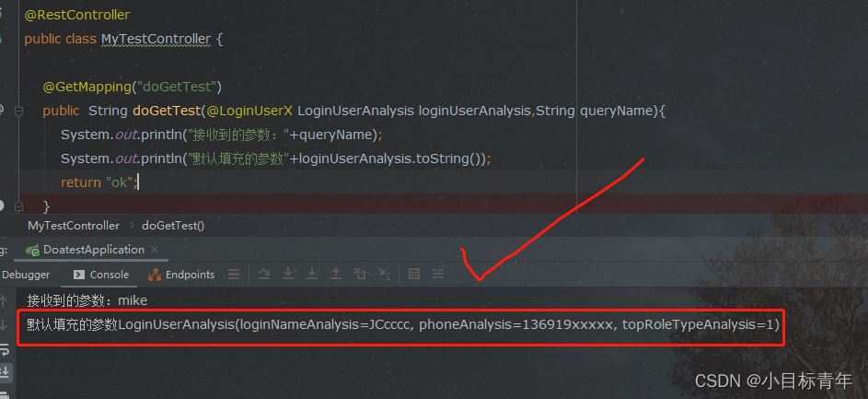Switch to the Endpoints tab

pos(182,275)
